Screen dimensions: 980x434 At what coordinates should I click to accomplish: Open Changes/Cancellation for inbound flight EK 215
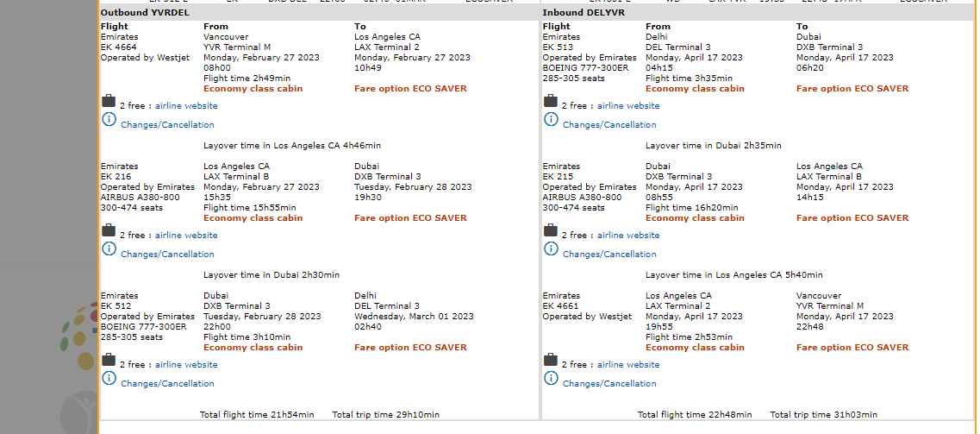click(x=609, y=255)
